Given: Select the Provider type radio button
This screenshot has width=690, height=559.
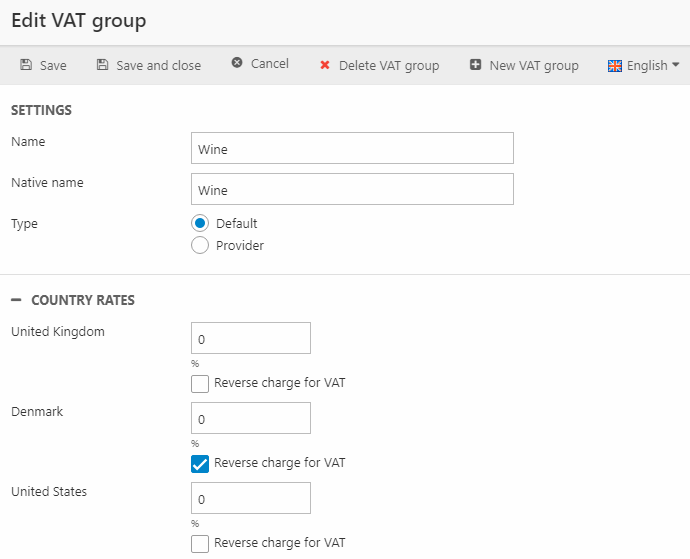Looking at the screenshot, I should pos(200,245).
